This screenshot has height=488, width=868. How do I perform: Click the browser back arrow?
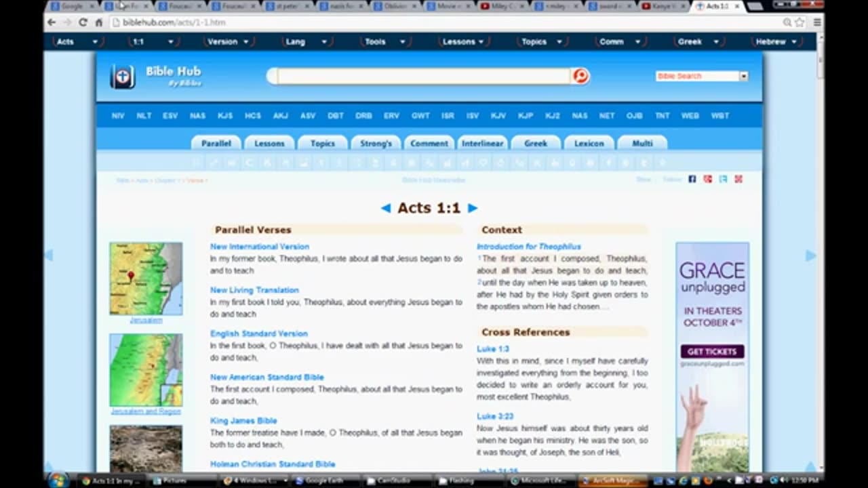click(x=52, y=22)
